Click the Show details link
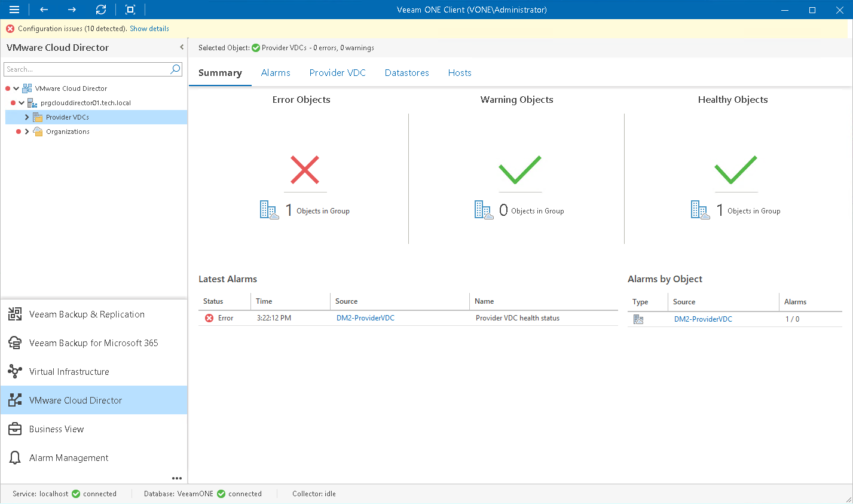This screenshot has width=853, height=504. coord(149,29)
